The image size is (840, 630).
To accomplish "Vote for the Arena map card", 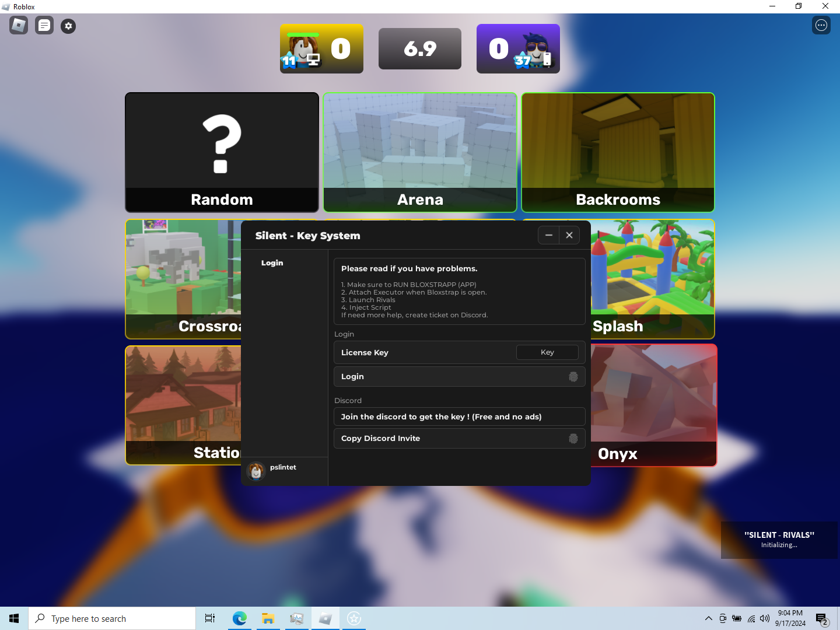I will [420, 152].
